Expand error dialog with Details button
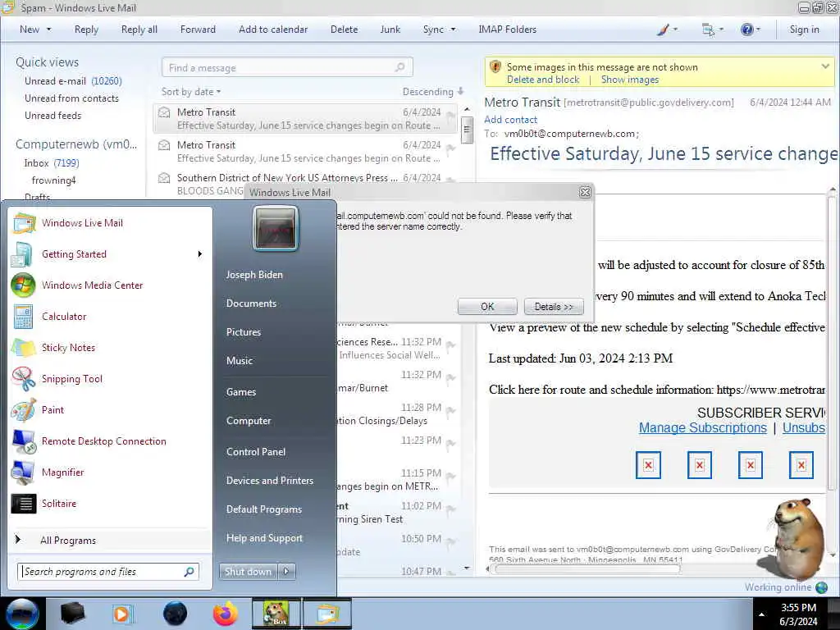The height and width of the screenshot is (630, 840). tap(554, 307)
